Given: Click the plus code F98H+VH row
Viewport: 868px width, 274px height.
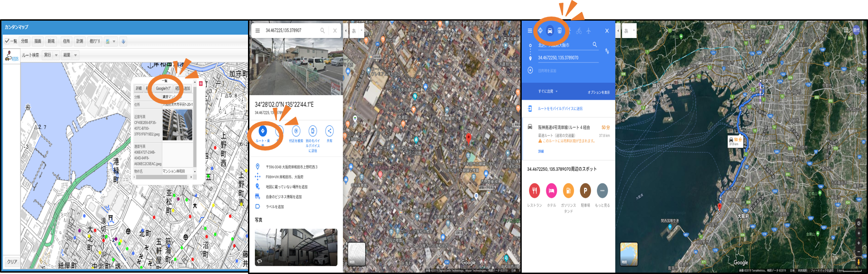Looking at the screenshot, I should [x=296, y=177].
